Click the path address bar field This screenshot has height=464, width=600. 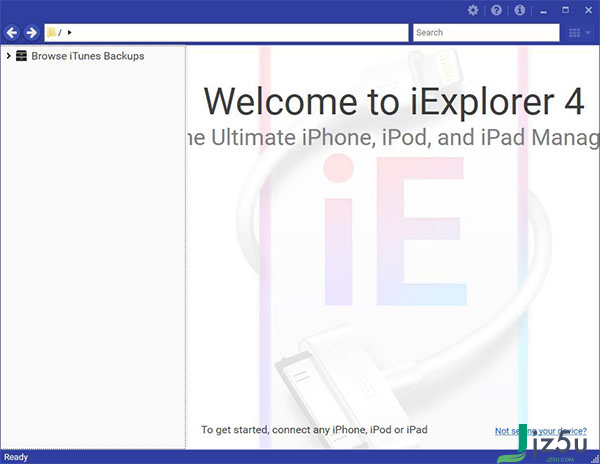226,33
